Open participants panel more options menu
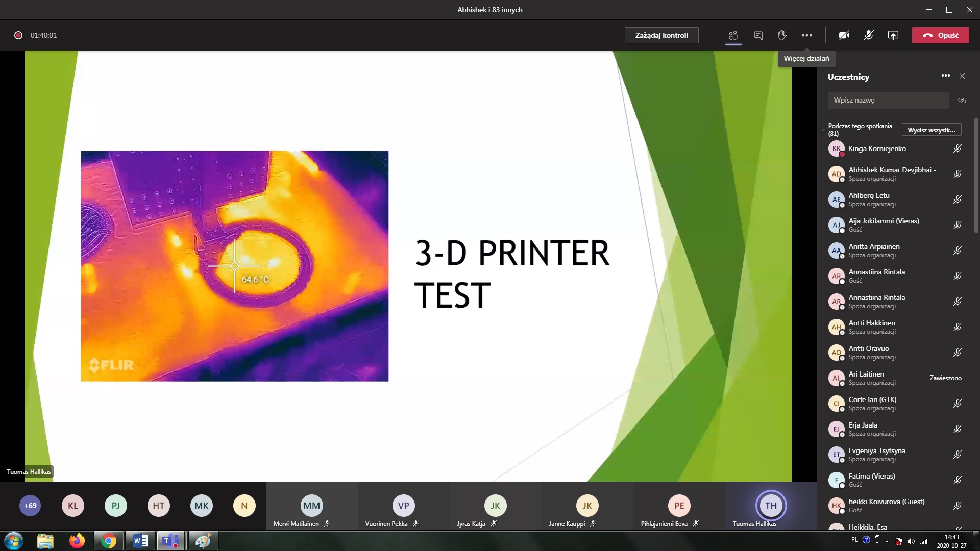Screen dimensions: 980x551 point(946,76)
